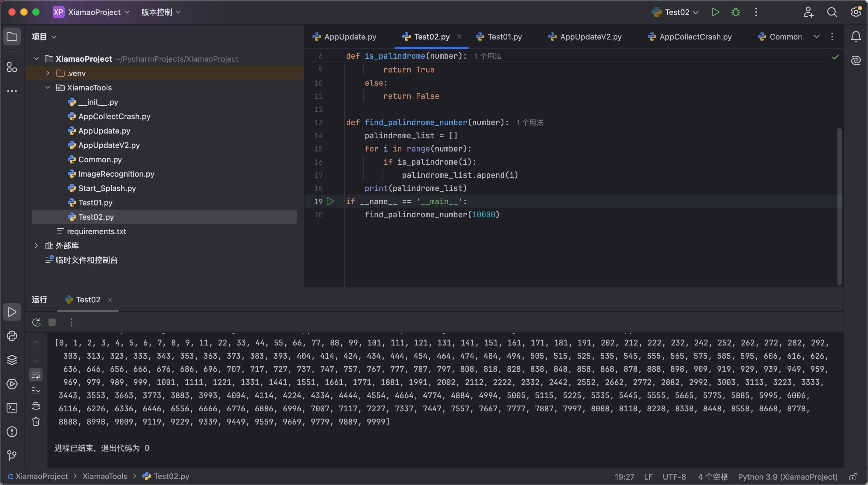Open the Git version control tool window
This screenshot has width=868, height=485.
click(x=12, y=456)
